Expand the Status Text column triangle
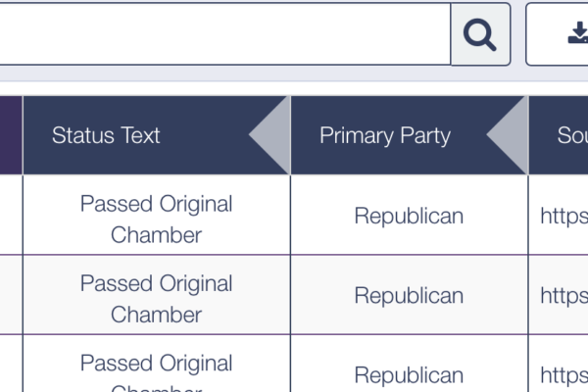588x392 pixels. [269, 135]
